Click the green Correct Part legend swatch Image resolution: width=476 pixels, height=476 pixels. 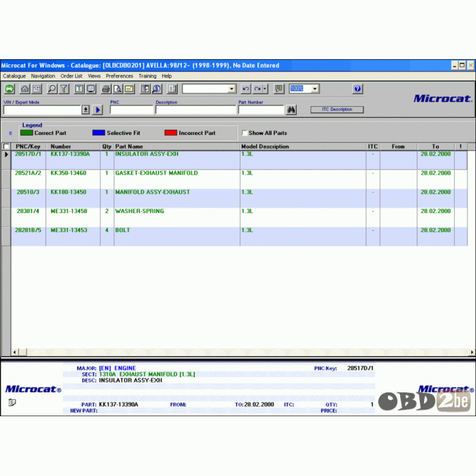[27, 133]
